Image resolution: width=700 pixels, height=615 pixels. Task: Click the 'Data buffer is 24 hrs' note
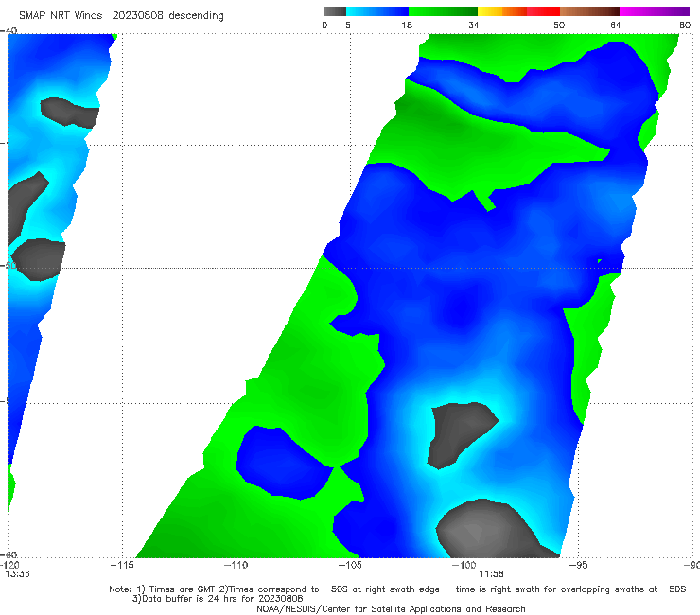click(218, 599)
